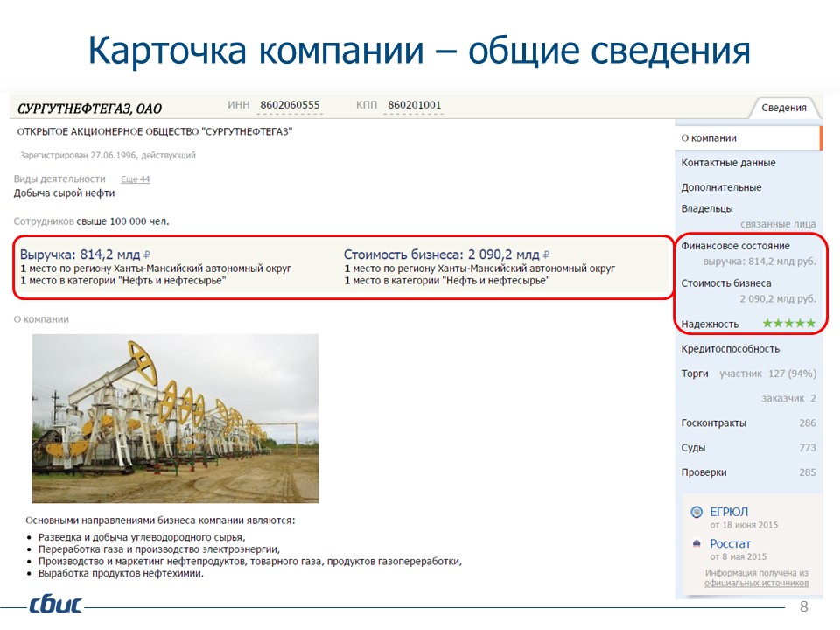The image size is (840, 630).
Task: Click Стоимость бизнеса: 2 090,2 млд heading
Action: [446, 255]
